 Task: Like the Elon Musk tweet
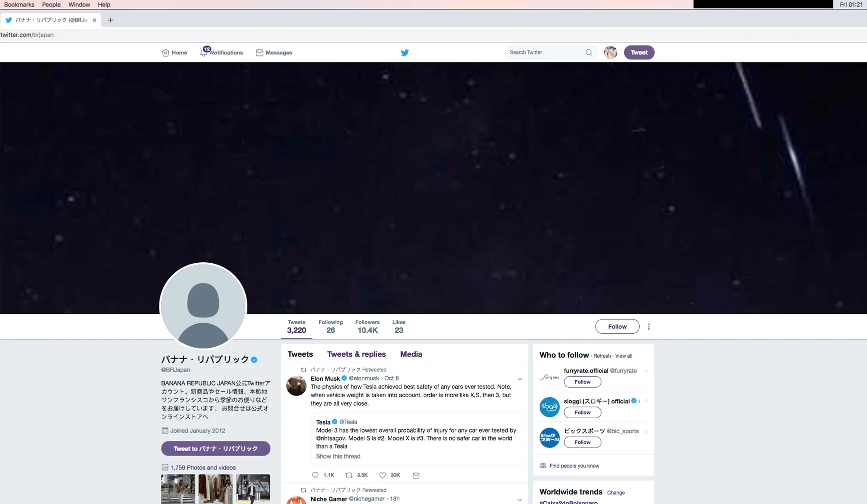click(382, 475)
